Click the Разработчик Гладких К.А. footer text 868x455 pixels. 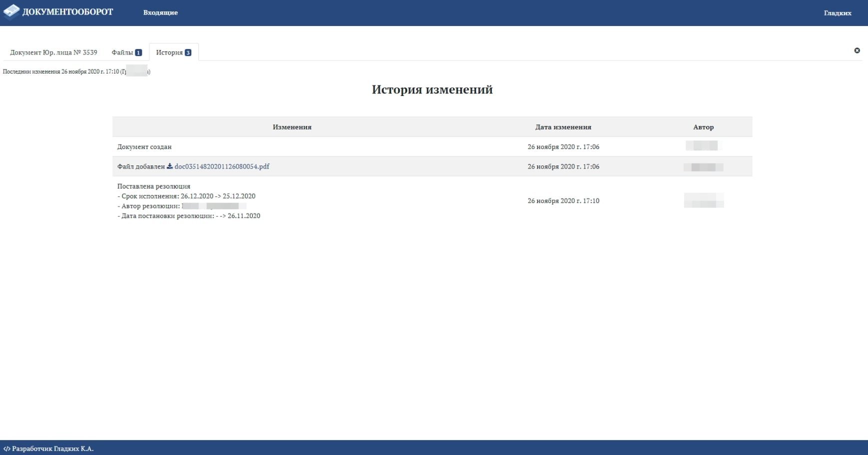coord(52,448)
